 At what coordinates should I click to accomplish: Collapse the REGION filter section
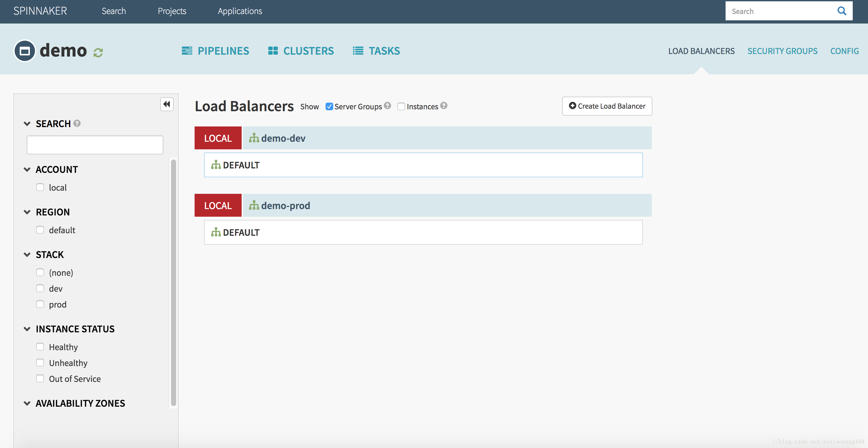click(27, 212)
